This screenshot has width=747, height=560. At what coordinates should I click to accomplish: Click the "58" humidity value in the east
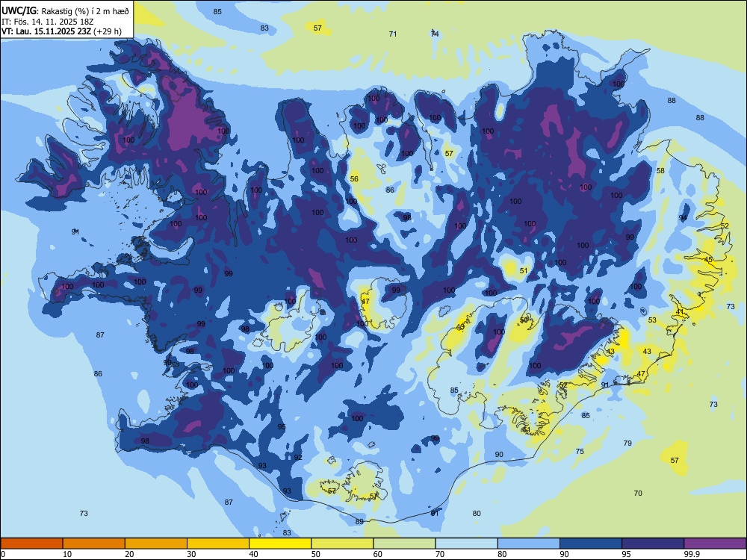pyautogui.click(x=660, y=170)
